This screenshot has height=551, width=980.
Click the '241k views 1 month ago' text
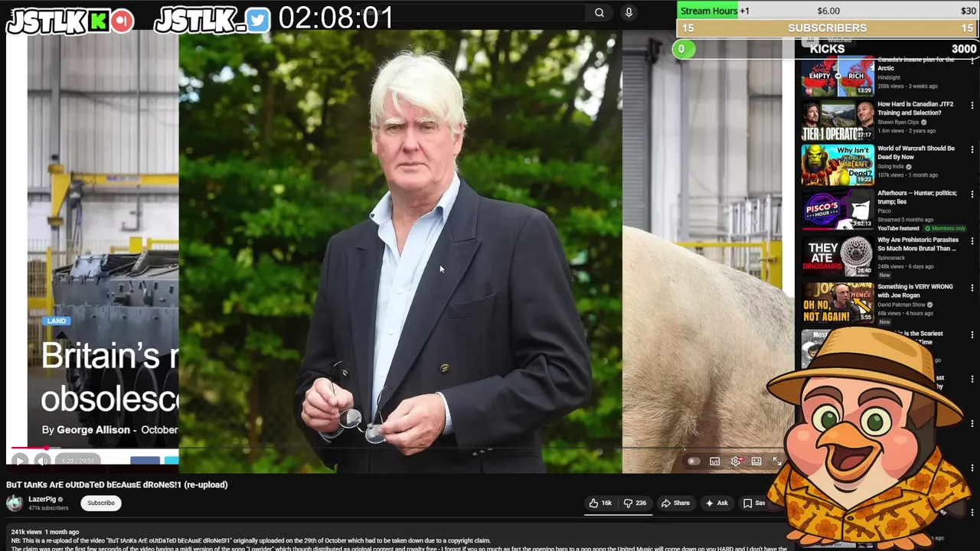[45, 532]
